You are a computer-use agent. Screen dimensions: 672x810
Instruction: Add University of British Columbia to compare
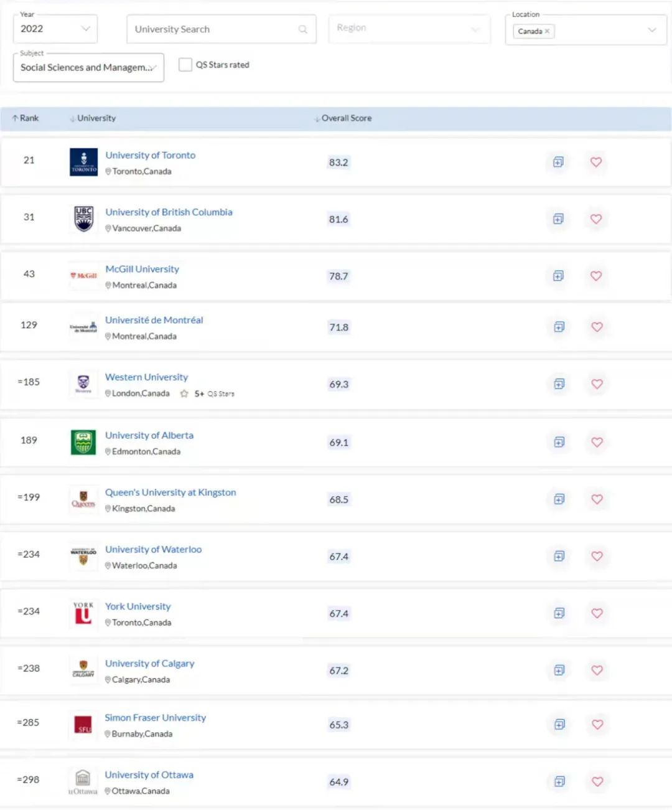[558, 219]
